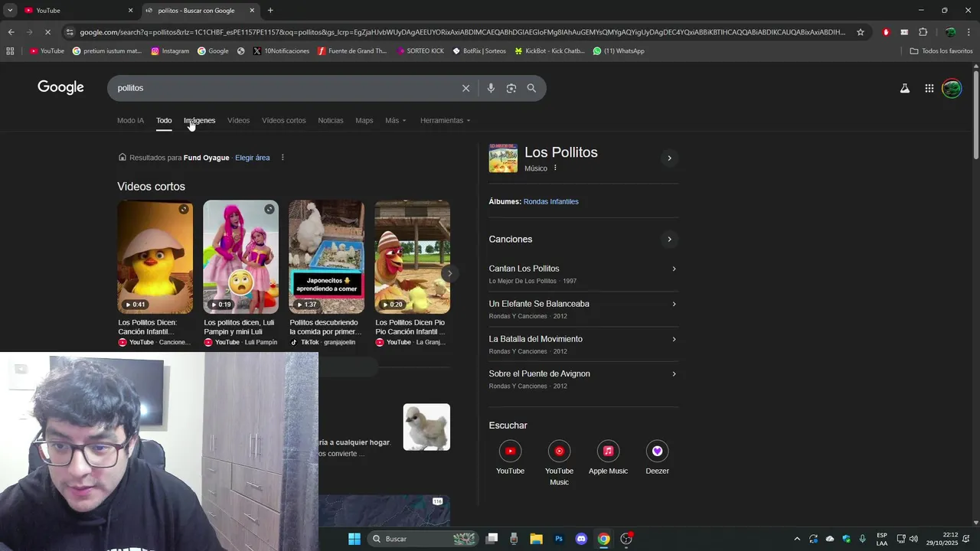Click the Chrome address bar URL
980x551 pixels.
(x=462, y=32)
